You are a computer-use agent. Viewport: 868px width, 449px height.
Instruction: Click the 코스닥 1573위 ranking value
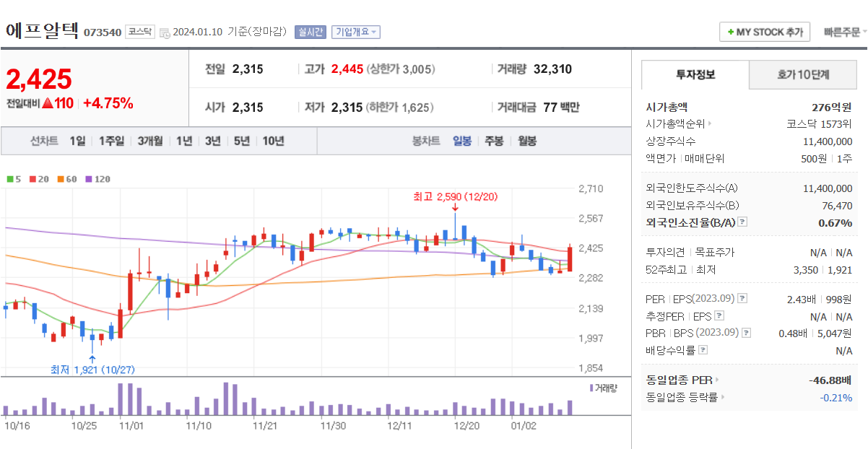(820, 124)
